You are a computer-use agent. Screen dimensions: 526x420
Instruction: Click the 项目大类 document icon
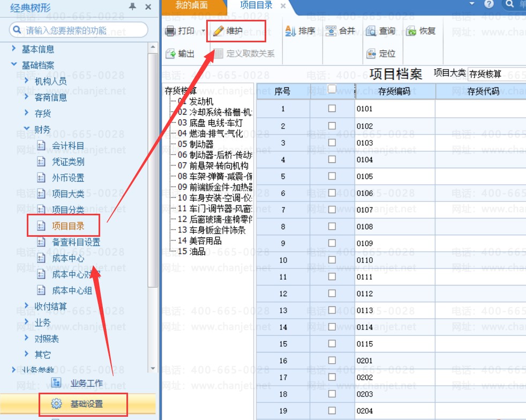(41, 193)
